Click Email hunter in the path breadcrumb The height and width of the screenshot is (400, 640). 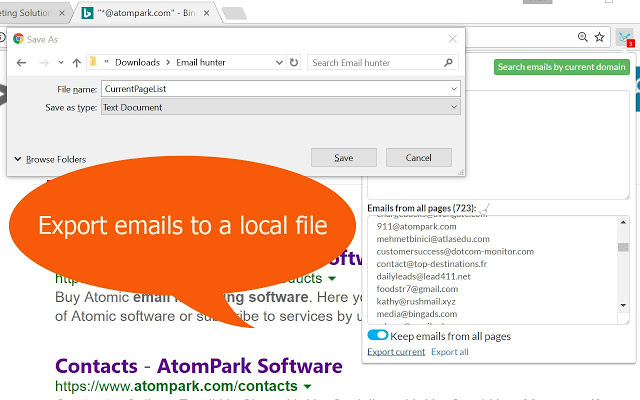tap(200, 62)
